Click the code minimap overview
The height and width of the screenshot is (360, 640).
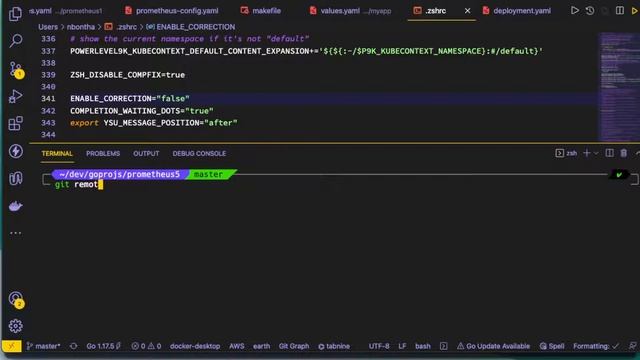click(x=619, y=87)
